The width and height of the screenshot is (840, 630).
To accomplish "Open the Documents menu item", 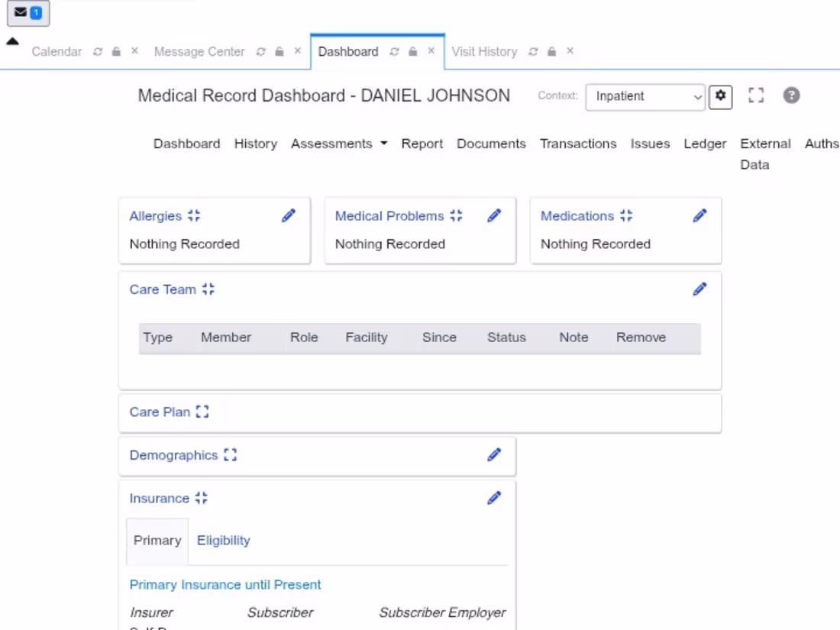I will click(x=491, y=144).
